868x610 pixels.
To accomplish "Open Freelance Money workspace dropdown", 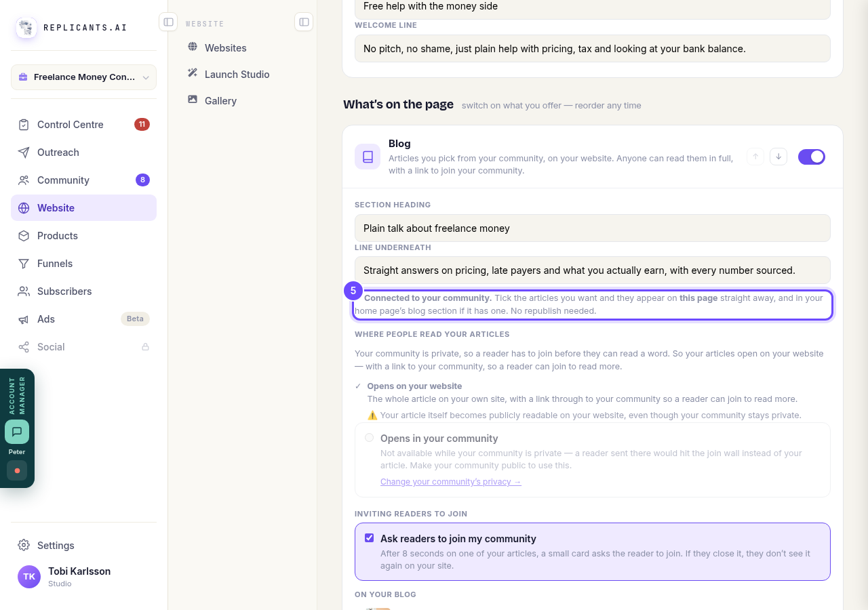I will pyautogui.click(x=84, y=77).
